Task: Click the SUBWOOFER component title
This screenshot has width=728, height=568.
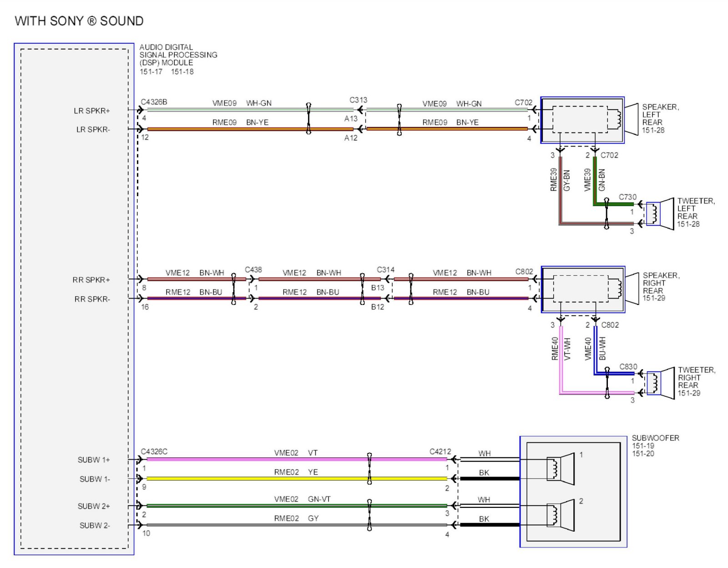Action: click(x=656, y=438)
